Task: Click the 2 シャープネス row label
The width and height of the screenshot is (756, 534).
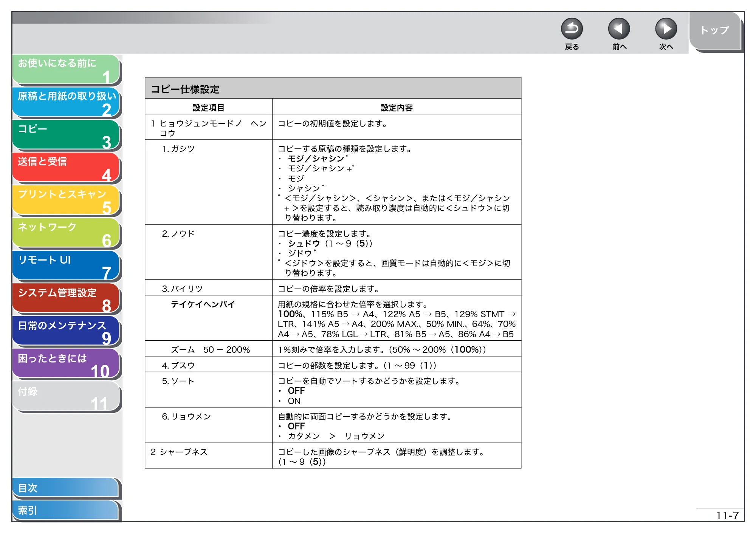Action: [179, 452]
